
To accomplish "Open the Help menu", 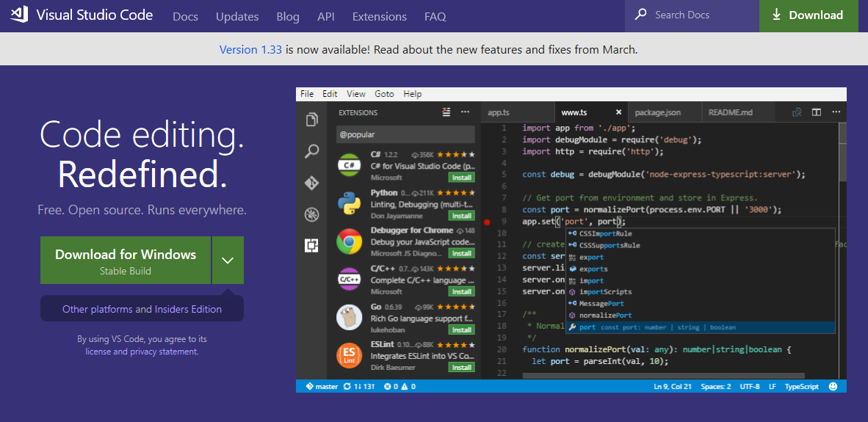I will pos(413,94).
